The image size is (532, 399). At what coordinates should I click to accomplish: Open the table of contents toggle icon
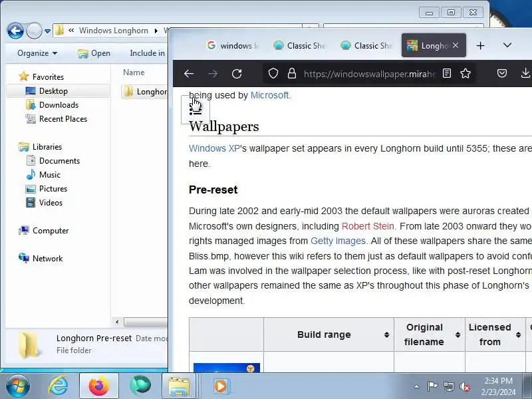[x=196, y=109]
